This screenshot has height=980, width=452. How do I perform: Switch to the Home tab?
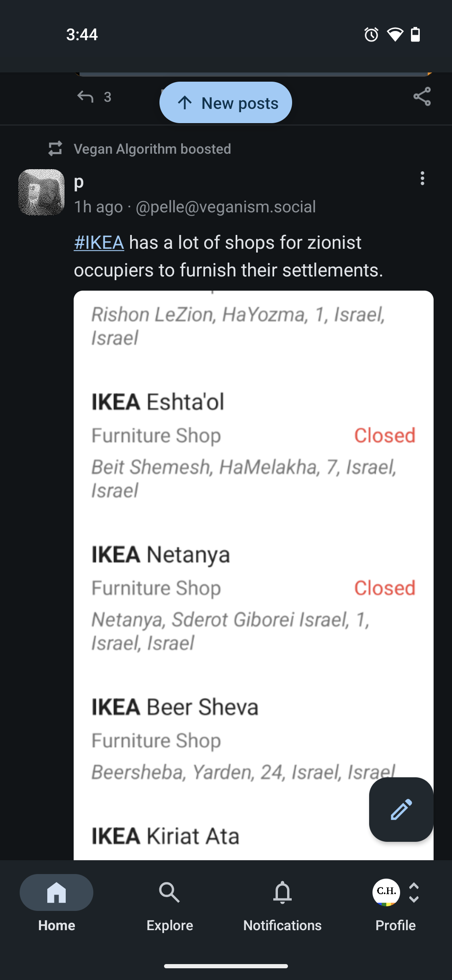(x=56, y=901)
